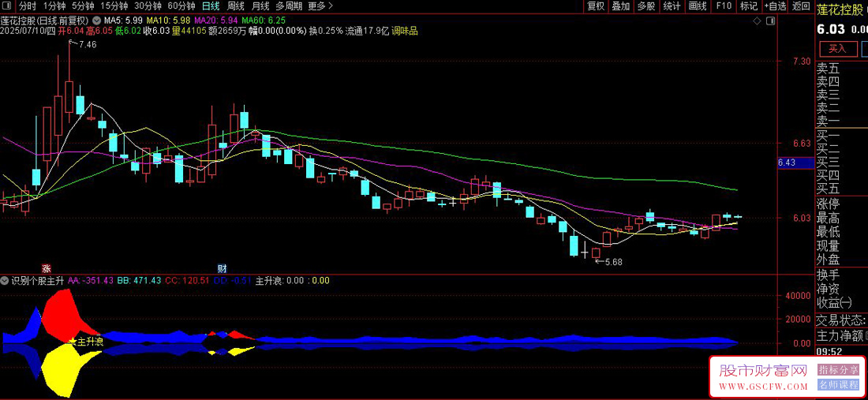Click the 名师课程 banner button
The image size is (868, 400).
[x=838, y=385]
